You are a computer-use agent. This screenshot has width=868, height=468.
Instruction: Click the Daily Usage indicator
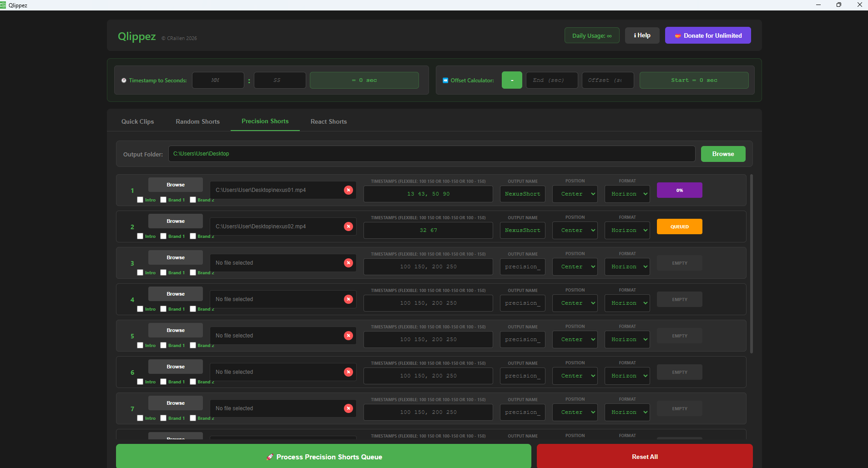point(592,35)
